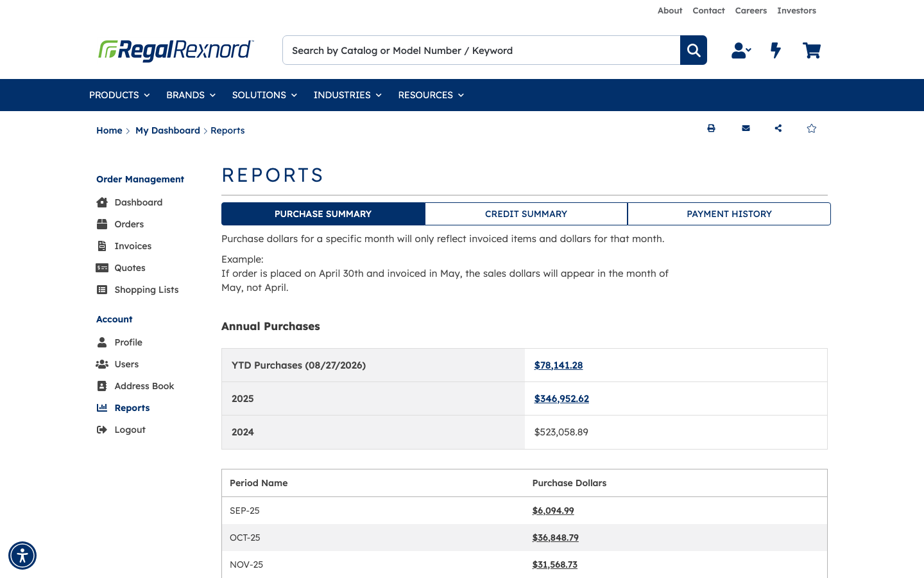Open Address Book text link in sidebar
Image resolution: width=924 pixels, height=578 pixels.
pyautogui.click(x=144, y=386)
